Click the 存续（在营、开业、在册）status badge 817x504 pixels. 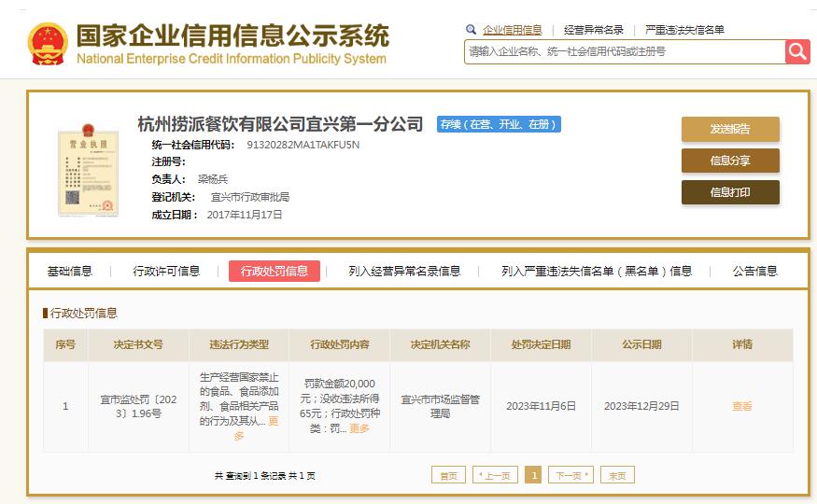click(x=499, y=124)
